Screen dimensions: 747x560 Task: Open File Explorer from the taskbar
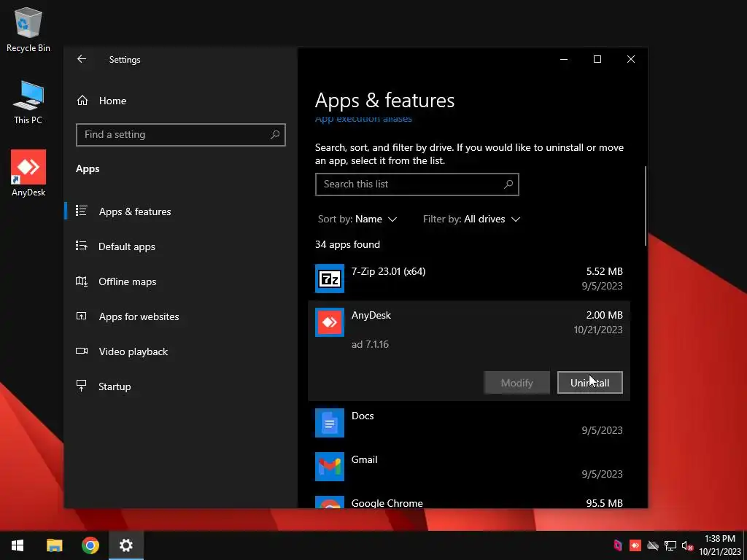tap(54, 545)
